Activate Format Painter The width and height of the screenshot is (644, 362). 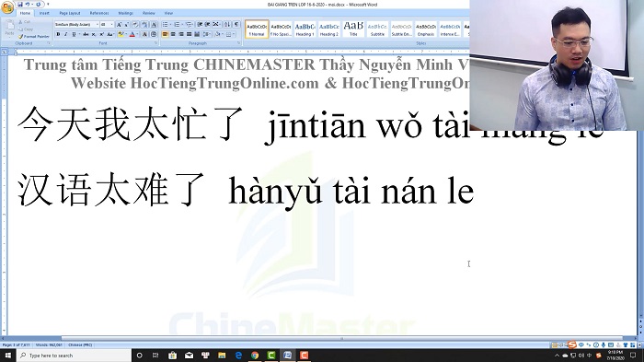(34, 37)
